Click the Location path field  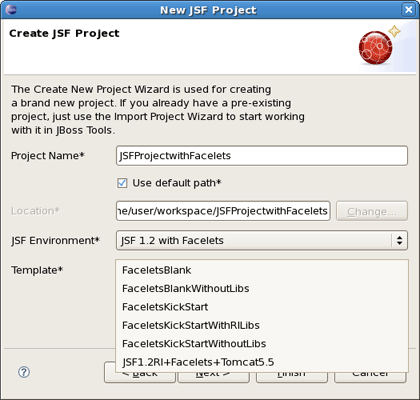(223, 211)
